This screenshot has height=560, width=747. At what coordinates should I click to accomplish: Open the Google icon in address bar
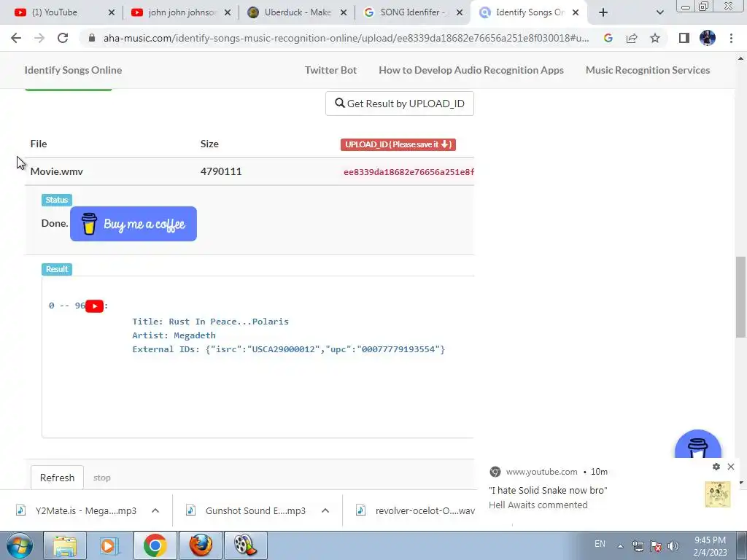(x=608, y=38)
